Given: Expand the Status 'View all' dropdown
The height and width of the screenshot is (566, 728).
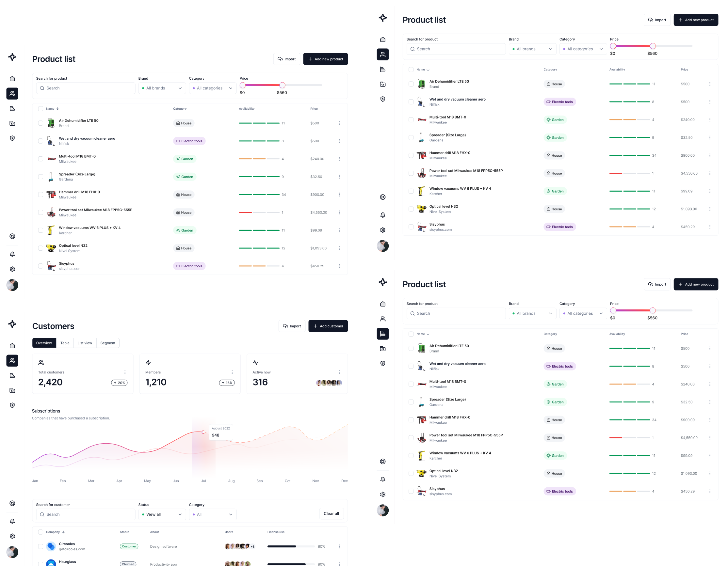Looking at the screenshot, I should [x=162, y=514].
